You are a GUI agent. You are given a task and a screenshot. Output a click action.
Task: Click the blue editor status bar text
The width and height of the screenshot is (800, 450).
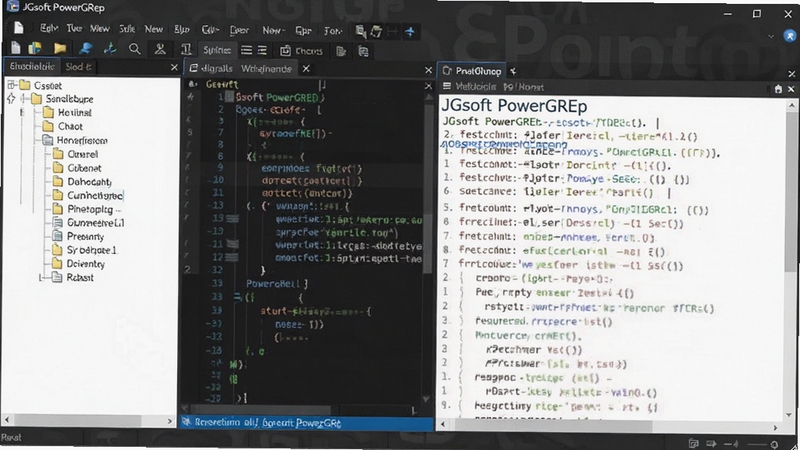267,423
